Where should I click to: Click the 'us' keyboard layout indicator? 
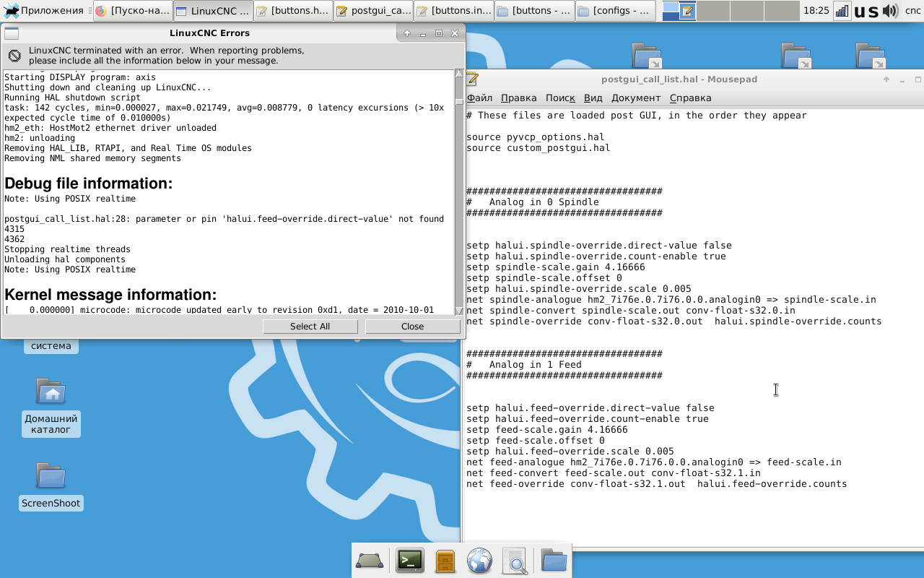[866, 11]
